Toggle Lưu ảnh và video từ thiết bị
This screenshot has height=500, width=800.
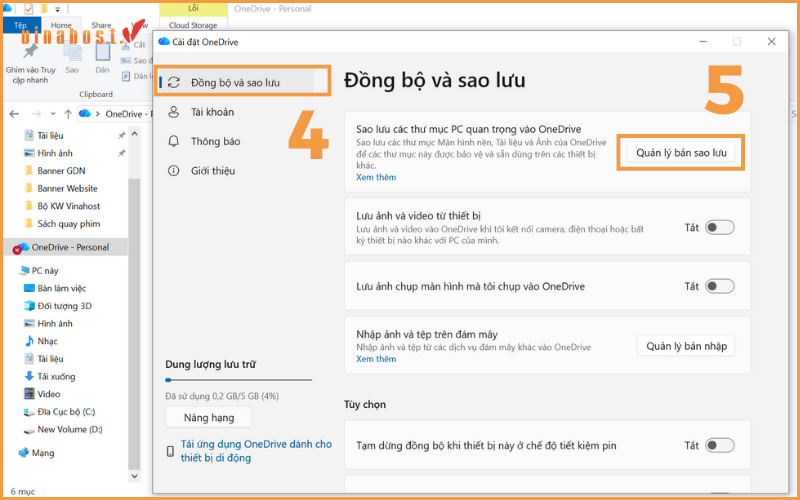tap(719, 227)
